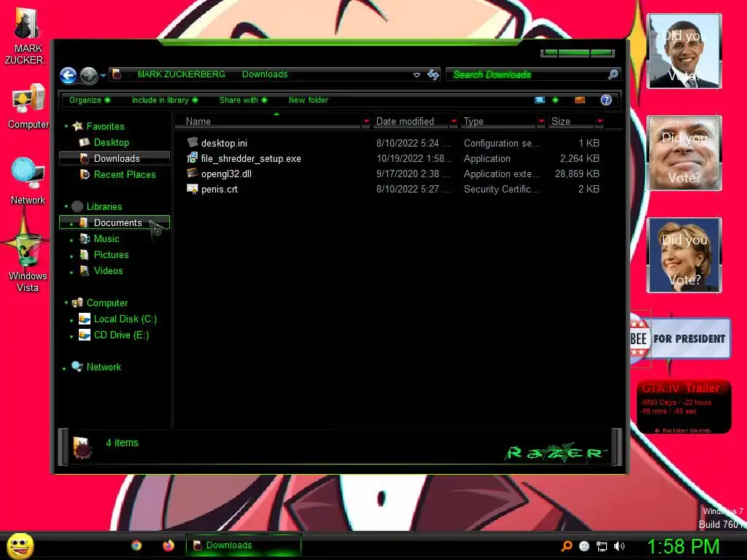Image resolution: width=747 pixels, height=560 pixels.
Task: Launch Firefox from the taskbar
Action: pyautogui.click(x=169, y=545)
